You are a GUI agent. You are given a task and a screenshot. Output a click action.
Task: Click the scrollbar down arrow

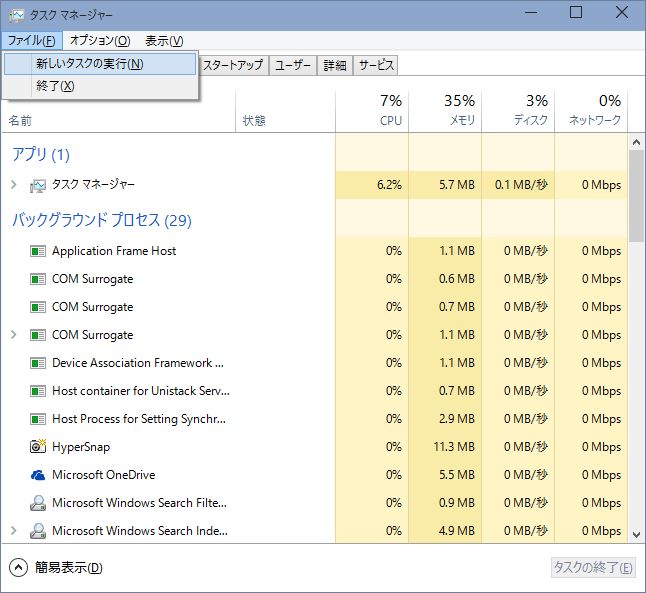[637, 535]
